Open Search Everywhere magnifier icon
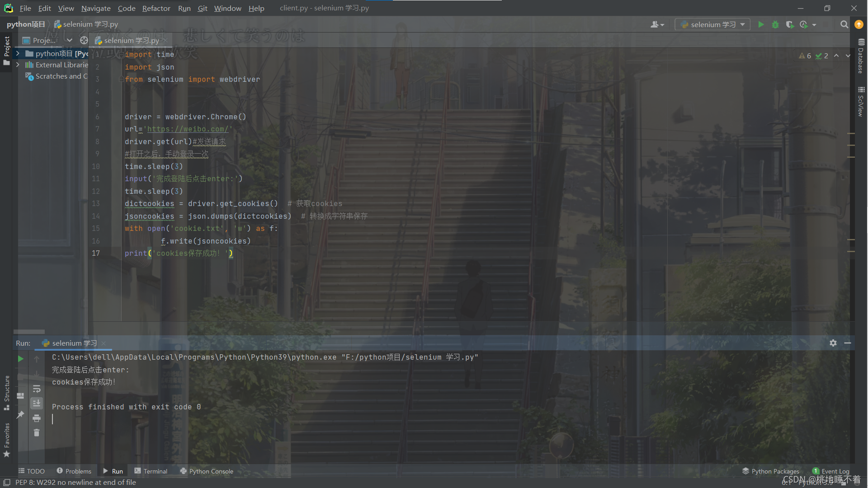The image size is (868, 488). click(844, 24)
